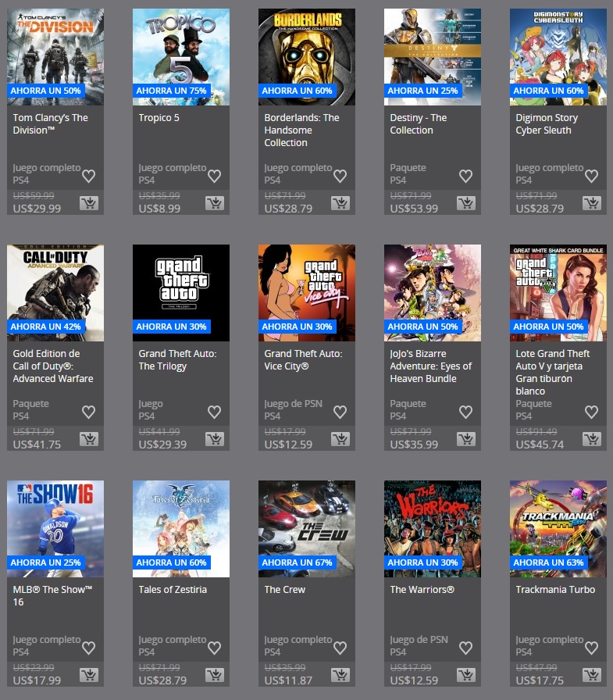Click cart icon for Destiny - The Collection
613x700 pixels.
coord(465,203)
